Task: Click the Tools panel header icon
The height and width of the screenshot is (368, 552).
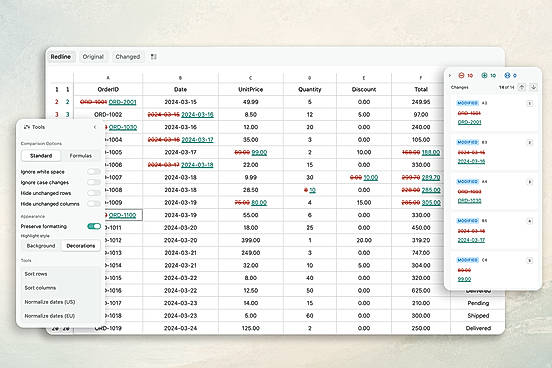Action: [26, 127]
